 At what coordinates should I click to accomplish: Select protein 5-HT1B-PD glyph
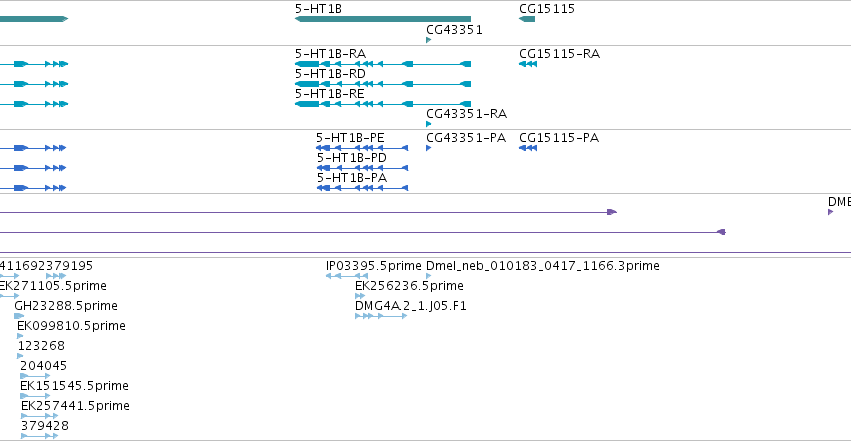click(362, 168)
